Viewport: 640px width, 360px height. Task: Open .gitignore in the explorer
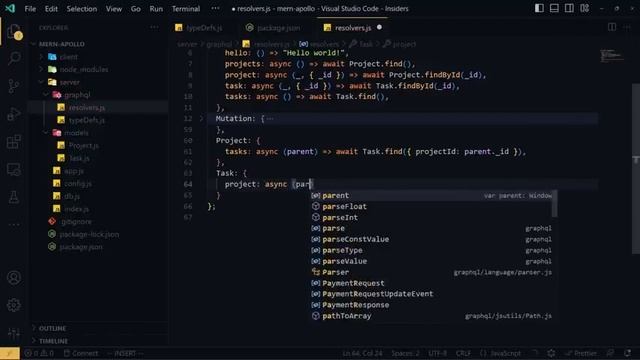point(76,222)
